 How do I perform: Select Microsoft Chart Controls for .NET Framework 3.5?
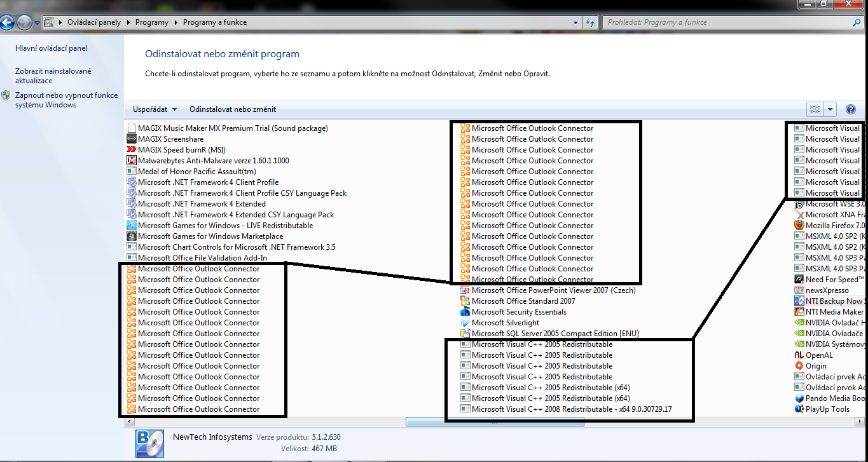pyautogui.click(x=231, y=247)
